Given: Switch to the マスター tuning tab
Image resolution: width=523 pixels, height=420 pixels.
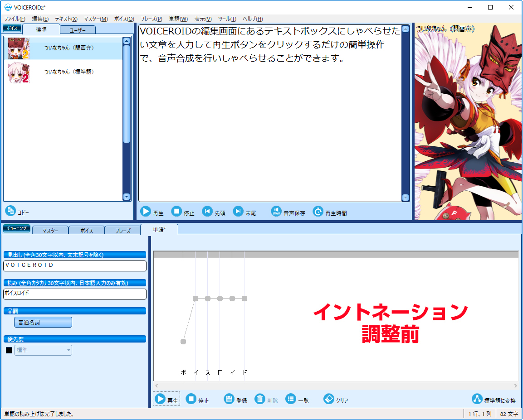Looking at the screenshot, I should pyautogui.click(x=50, y=230).
